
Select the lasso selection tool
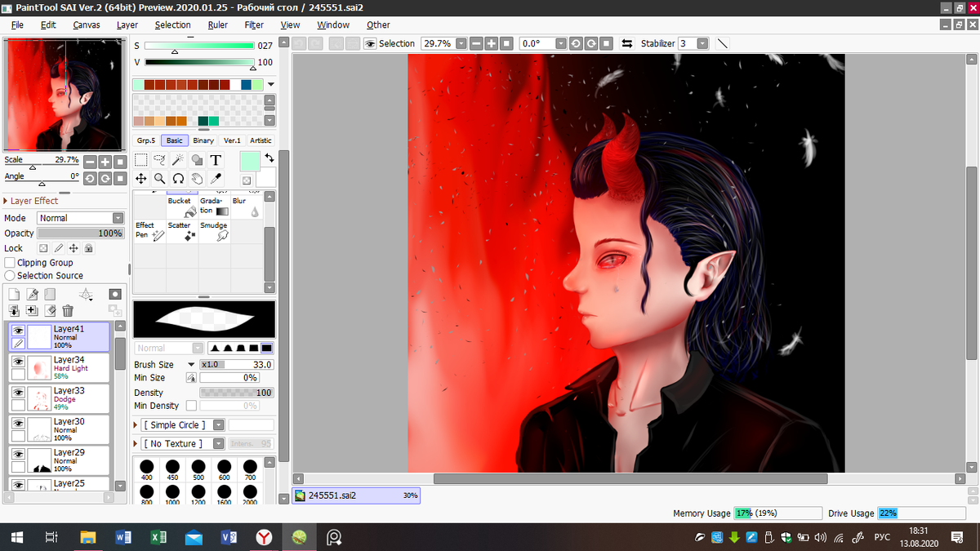[159, 160]
